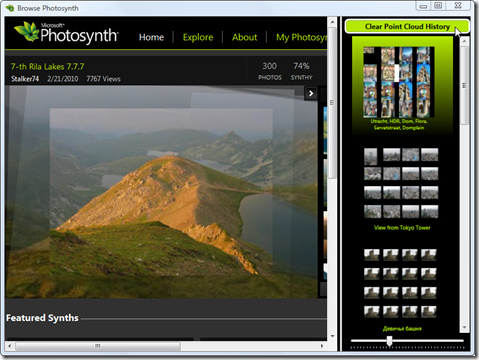This screenshot has height=360, width=479.
Task: Close the Browse Photosynth window
Action: click(458, 6)
